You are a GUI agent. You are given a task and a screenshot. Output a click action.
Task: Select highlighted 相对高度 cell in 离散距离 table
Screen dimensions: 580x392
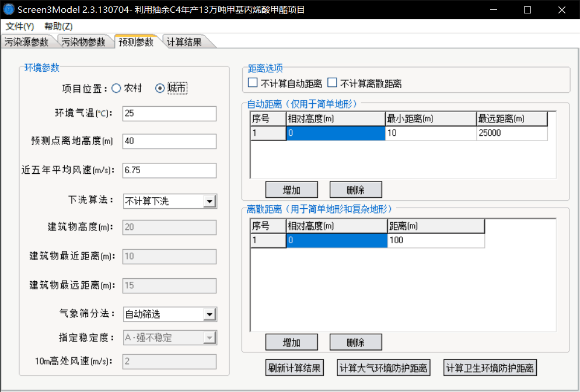tap(337, 240)
